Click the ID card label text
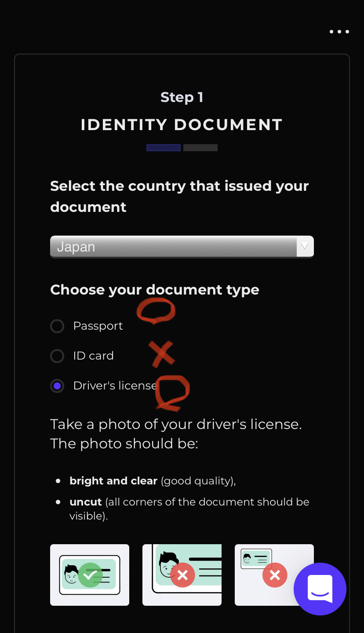This screenshot has height=633, width=364. pos(94,356)
